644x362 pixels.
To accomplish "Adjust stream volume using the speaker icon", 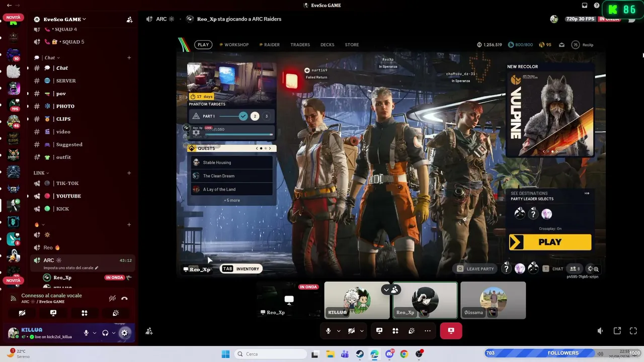I will coord(600,331).
